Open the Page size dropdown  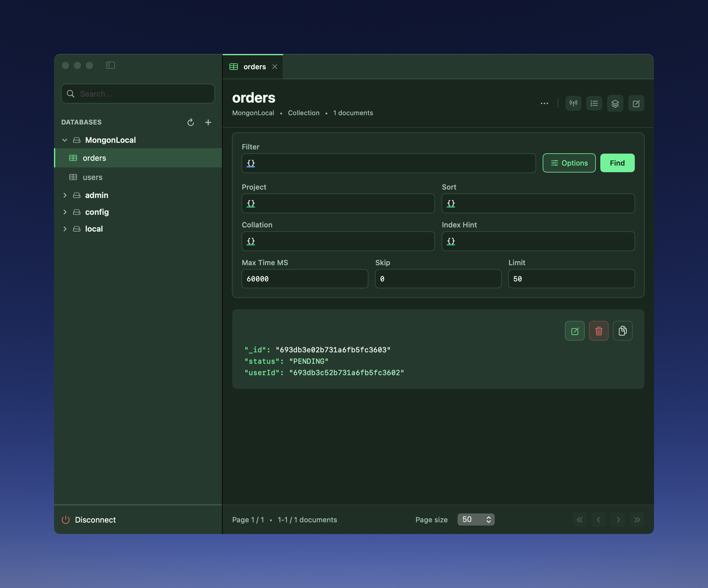476,520
